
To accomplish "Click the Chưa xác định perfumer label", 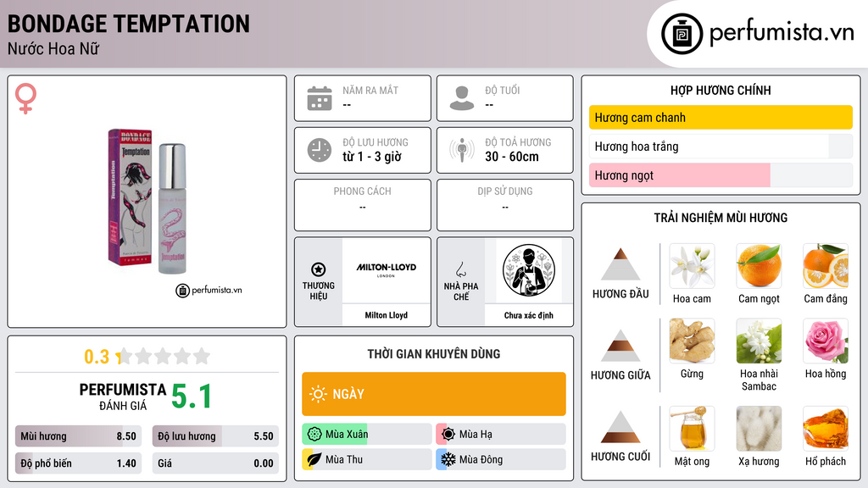I will point(529,315).
